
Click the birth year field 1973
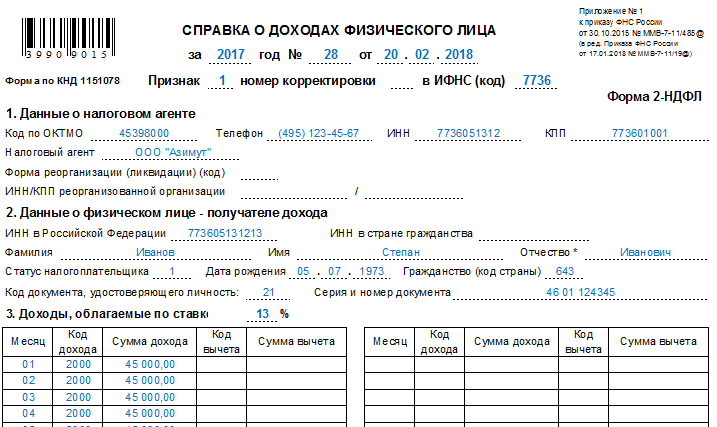pos(372,272)
